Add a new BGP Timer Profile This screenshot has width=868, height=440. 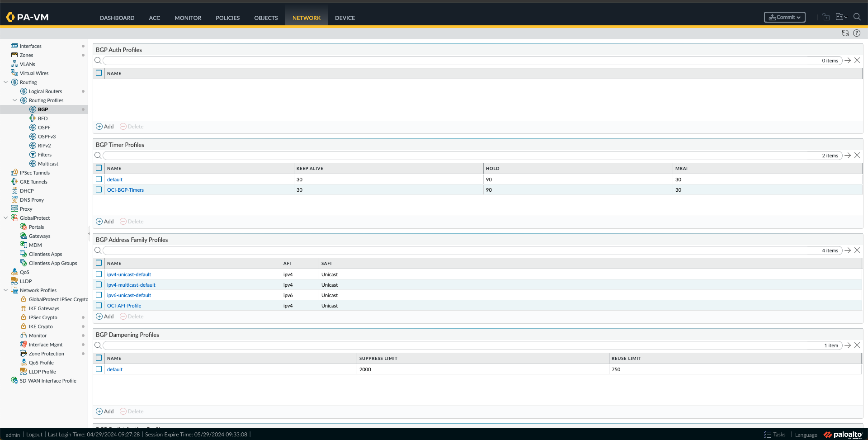point(104,221)
